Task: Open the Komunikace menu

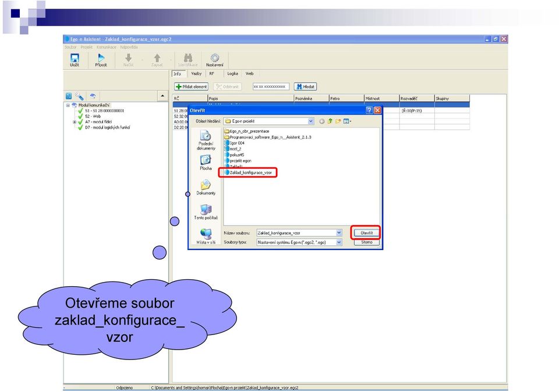Action: pyautogui.click(x=106, y=47)
